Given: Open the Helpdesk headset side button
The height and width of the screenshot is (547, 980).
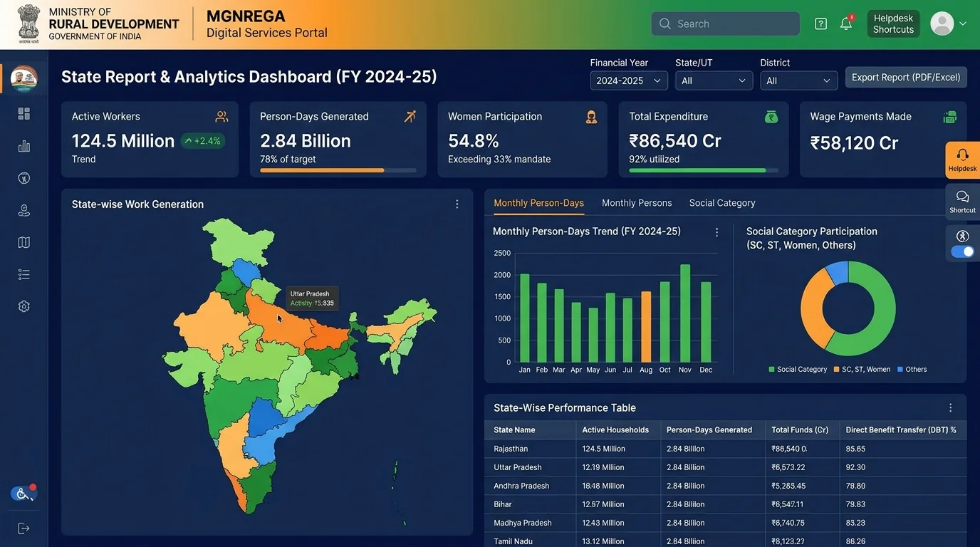Looking at the screenshot, I should tap(962, 160).
